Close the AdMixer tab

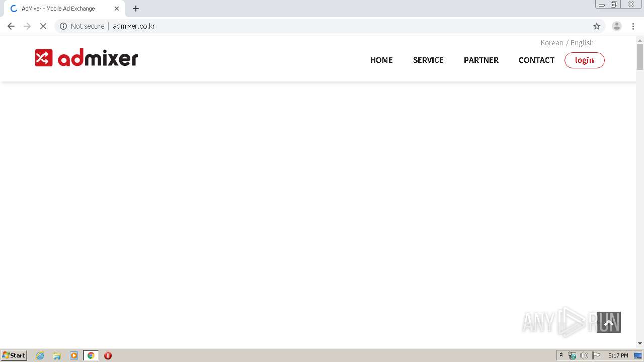(x=117, y=9)
